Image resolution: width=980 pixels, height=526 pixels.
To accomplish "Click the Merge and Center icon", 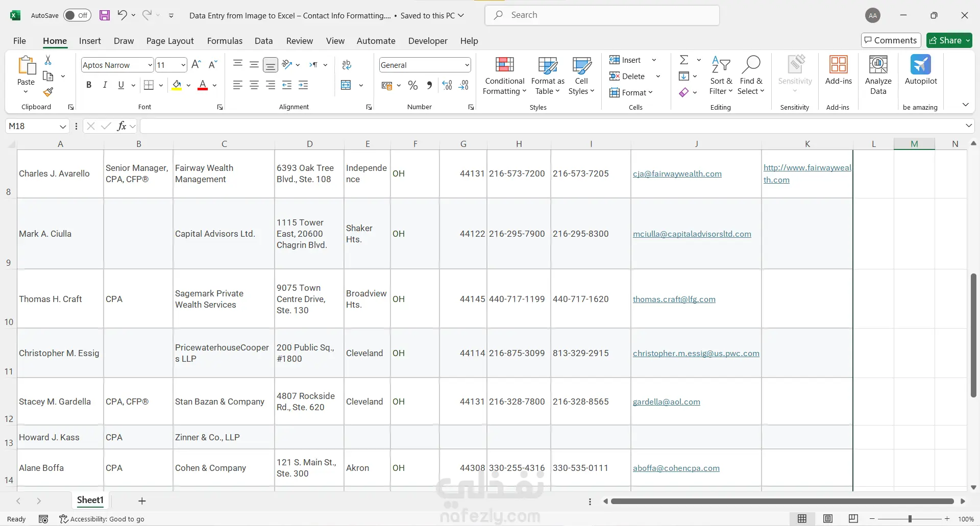I will (346, 85).
